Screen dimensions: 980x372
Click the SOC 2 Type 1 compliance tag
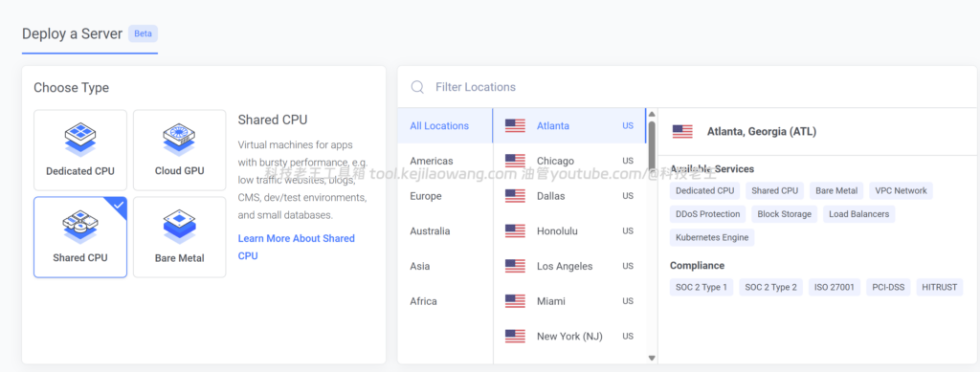tap(702, 288)
